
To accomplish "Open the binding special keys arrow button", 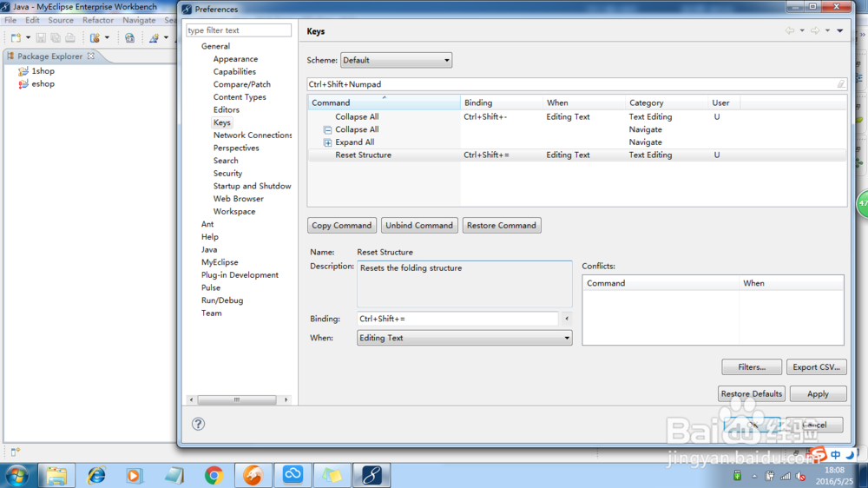I will pyautogui.click(x=566, y=319).
